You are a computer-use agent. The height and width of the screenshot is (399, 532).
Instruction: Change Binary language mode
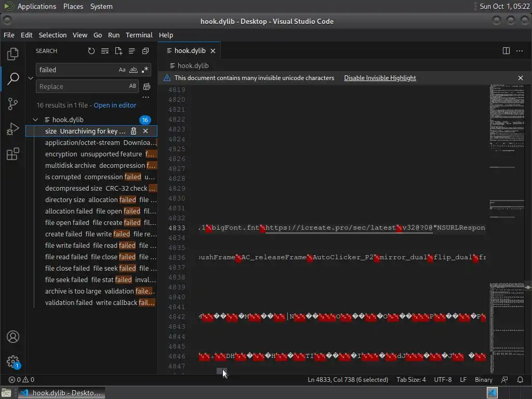[x=484, y=380]
